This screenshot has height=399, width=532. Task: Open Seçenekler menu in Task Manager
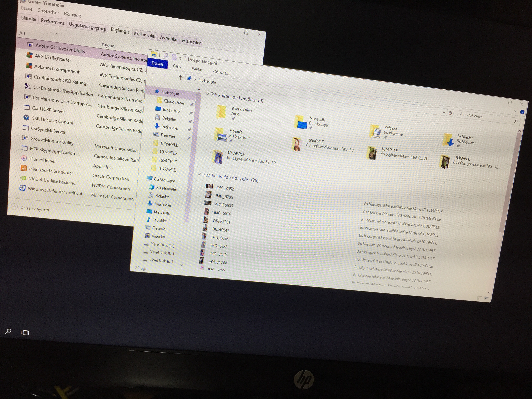coord(48,11)
